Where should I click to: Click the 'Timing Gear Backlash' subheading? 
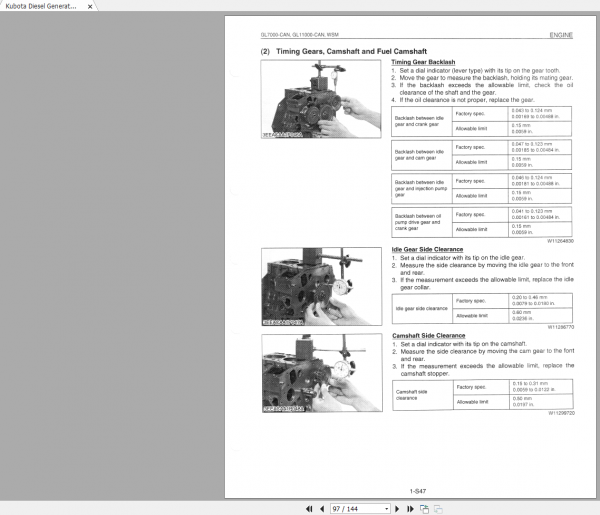point(423,62)
